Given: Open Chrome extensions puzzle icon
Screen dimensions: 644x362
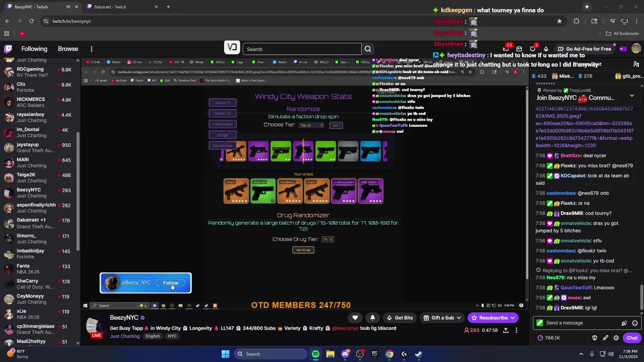Looking at the screenshot, I should 577,21.
